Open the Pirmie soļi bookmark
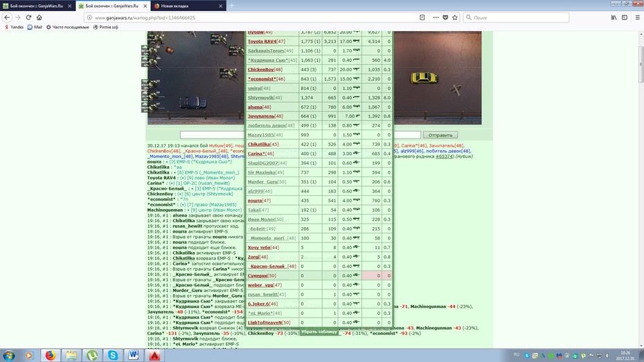Screen dimensions: 644x362 pos(105,27)
